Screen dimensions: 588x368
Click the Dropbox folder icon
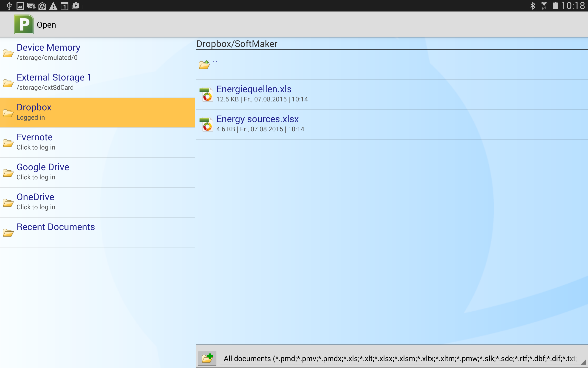tap(8, 113)
